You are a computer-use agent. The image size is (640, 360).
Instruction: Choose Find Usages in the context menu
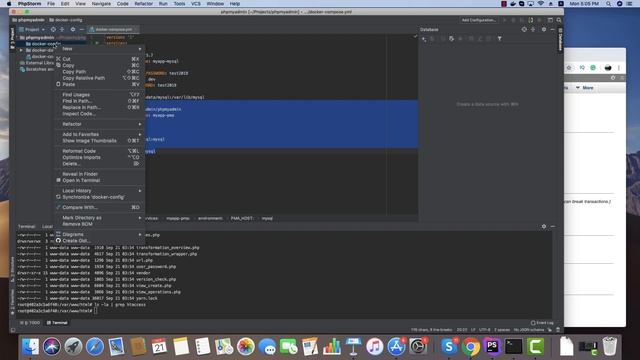point(99,95)
